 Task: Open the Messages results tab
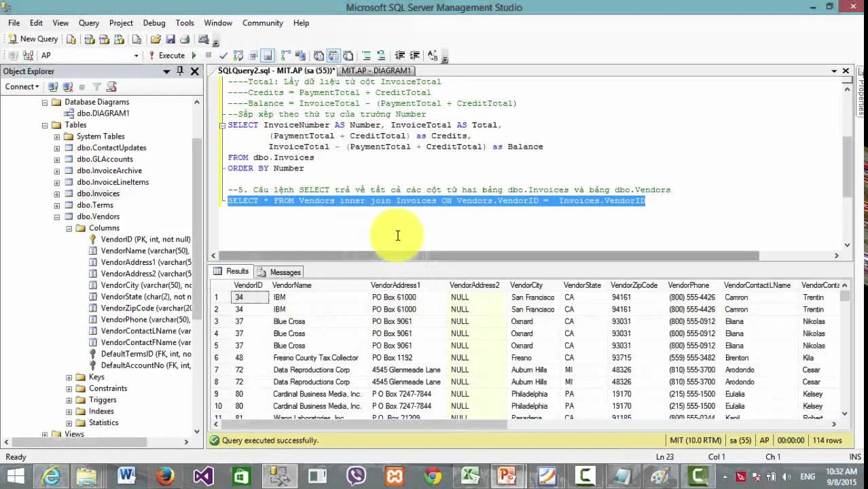280,272
